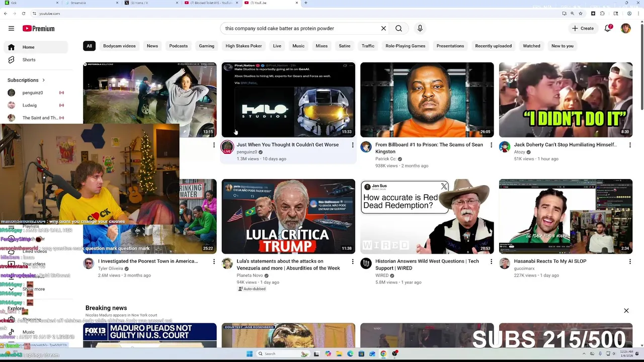Open the YouTube hamburger guide menu

click(11, 29)
